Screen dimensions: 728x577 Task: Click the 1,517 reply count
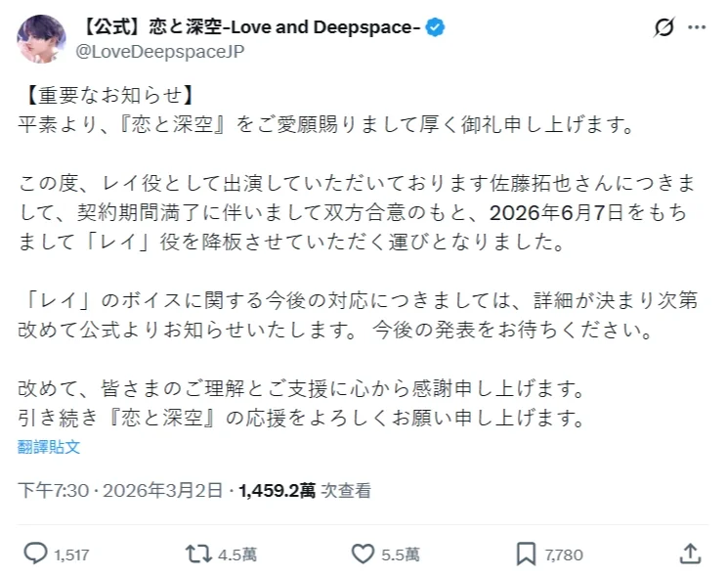[x=72, y=555]
